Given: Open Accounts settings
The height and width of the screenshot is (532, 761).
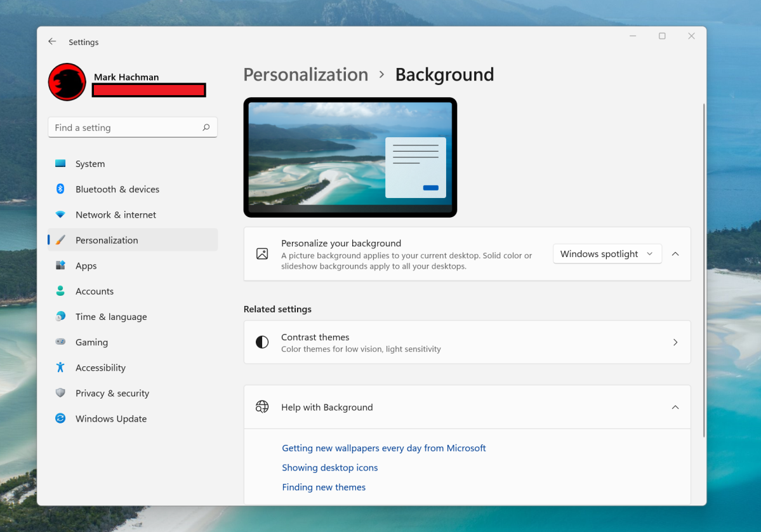Looking at the screenshot, I should pos(133,291).
